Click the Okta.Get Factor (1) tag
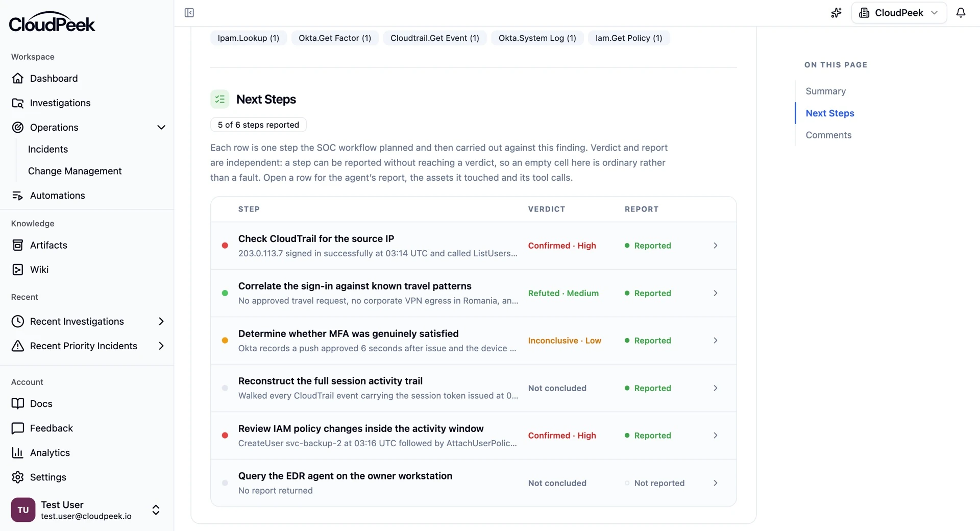 click(x=335, y=38)
